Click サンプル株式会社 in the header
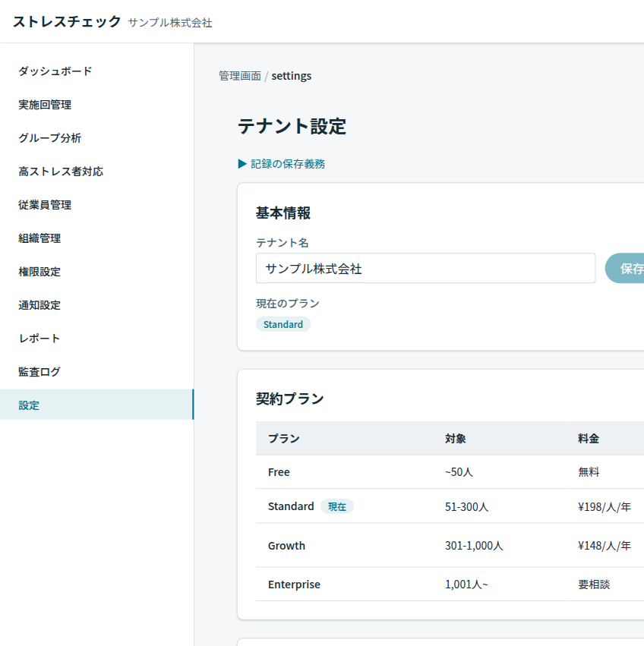Viewport: 644px width, 646px height. point(170,23)
